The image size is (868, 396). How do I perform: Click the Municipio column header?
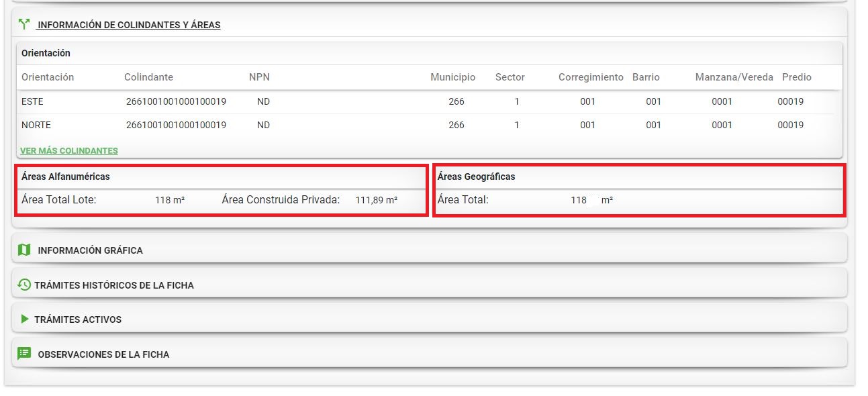pyautogui.click(x=452, y=77)
